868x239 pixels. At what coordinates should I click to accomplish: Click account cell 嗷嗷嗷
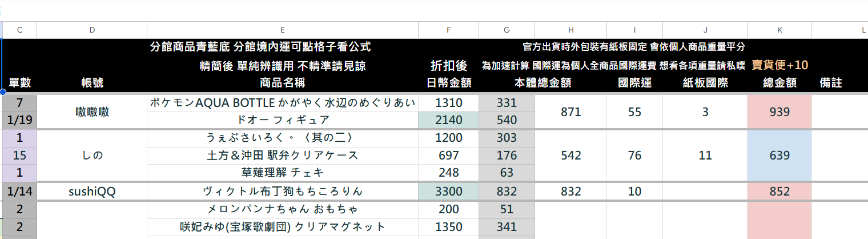coord(93,112)
